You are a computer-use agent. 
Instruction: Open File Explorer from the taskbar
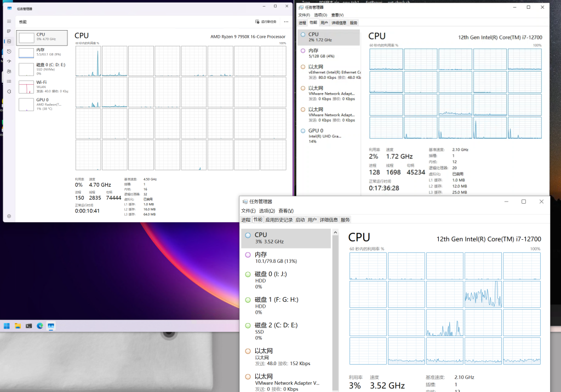(x=18, y=326)
